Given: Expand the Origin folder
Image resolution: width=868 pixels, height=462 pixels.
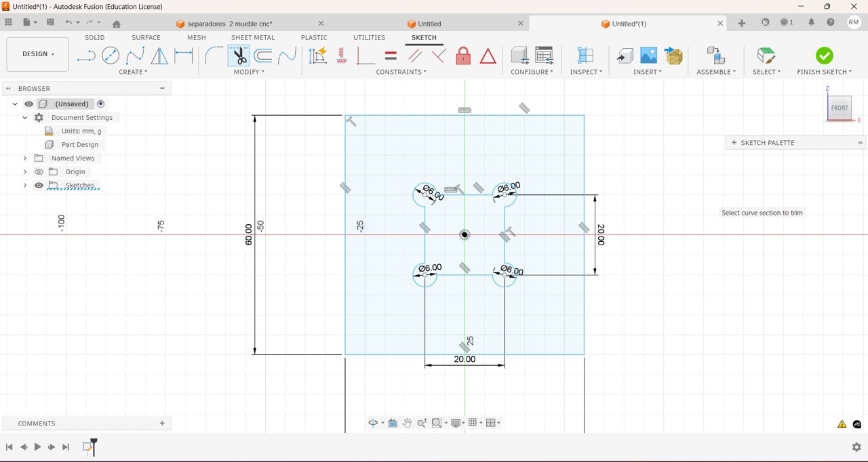Looking at the screenshot, I should (x=25, y=171).
